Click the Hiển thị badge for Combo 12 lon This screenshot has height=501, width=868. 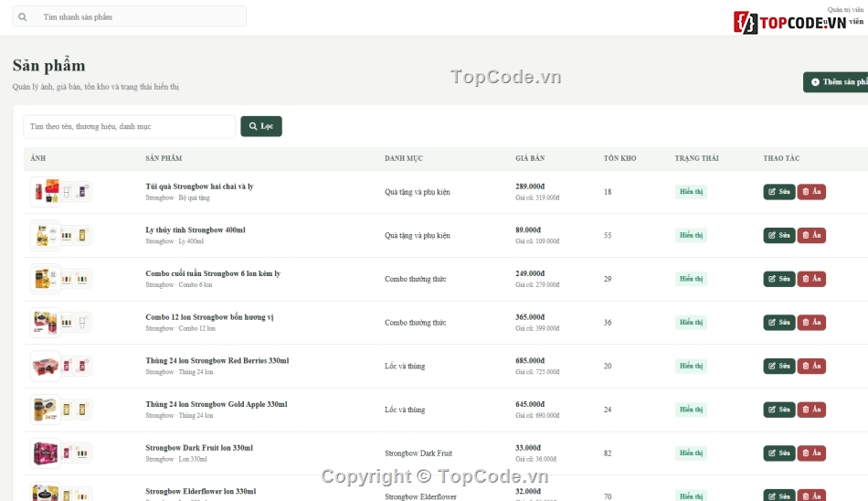691,323
